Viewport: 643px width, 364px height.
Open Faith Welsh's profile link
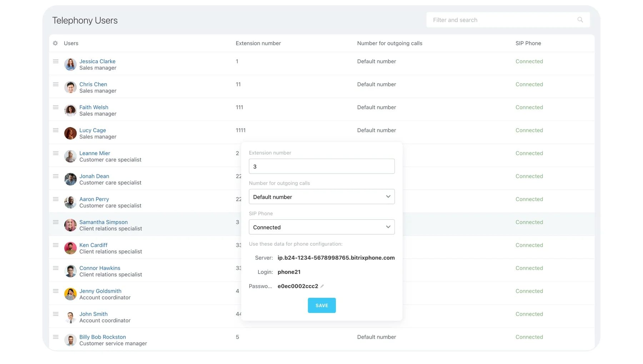[x=94, y=107]
